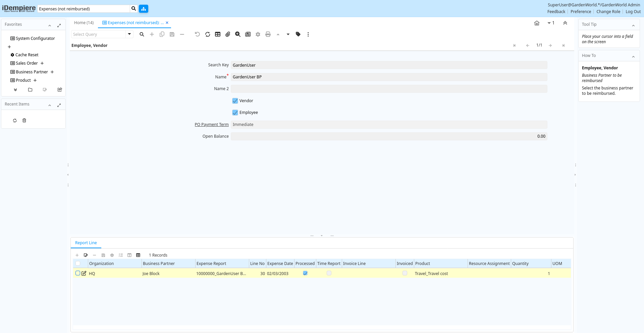The height and width of the screenshot is (333, 644).
Task: Open Sales Order from Favorites
Action: tap(27, 63)
